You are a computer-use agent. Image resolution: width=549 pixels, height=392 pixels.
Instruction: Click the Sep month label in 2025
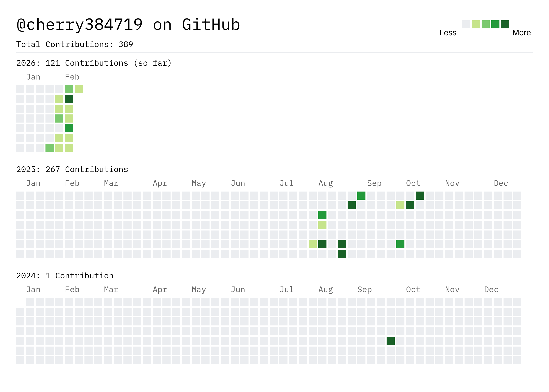point(374,183)
